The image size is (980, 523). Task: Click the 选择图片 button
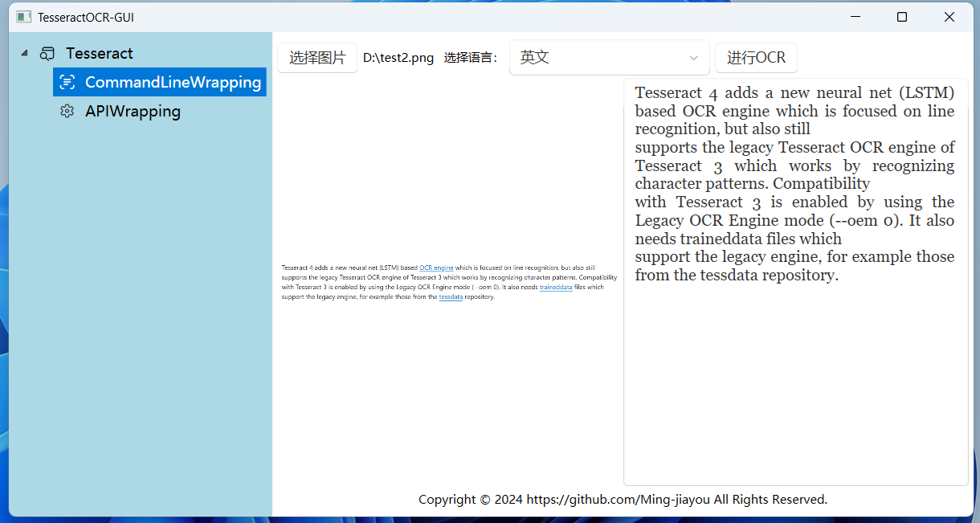pos(317,58)
